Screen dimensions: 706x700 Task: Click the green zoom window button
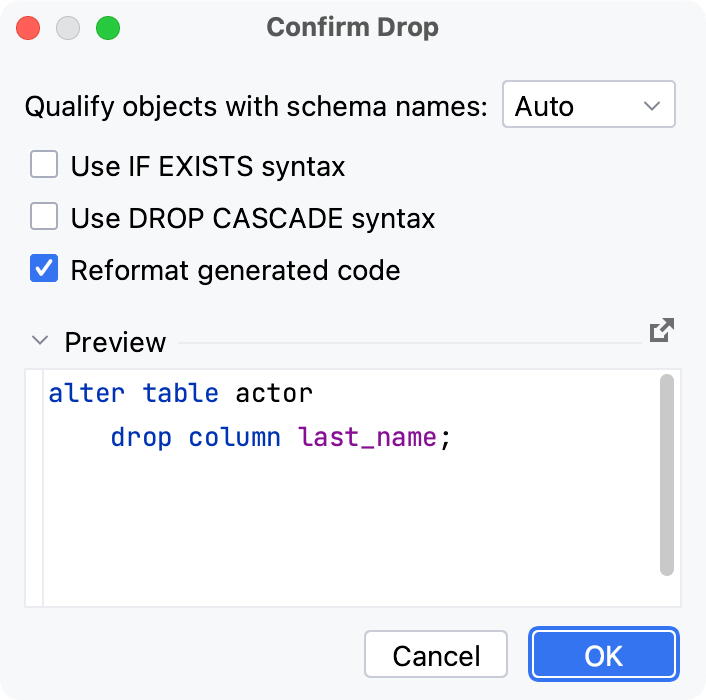tap(107, 28)
